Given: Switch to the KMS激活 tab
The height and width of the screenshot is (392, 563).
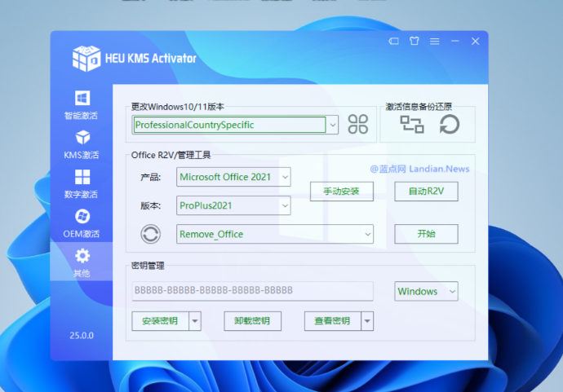Looking at the screenshot, I should [82, 144].
